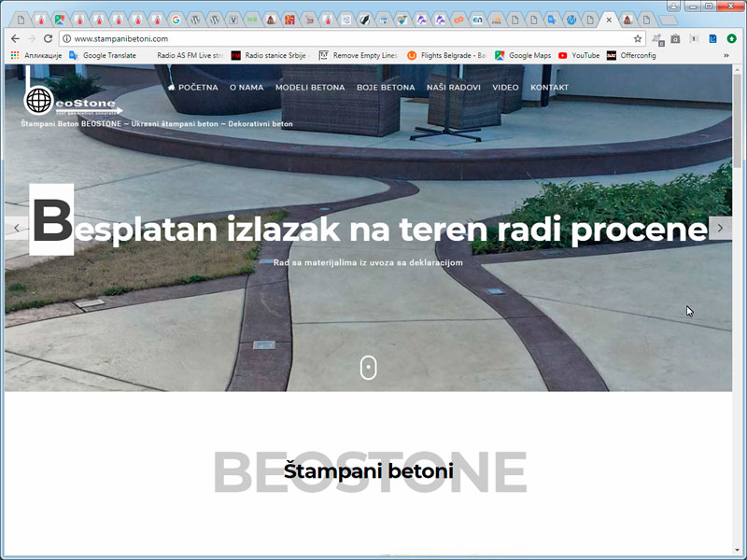Open the KONTAKT page
Screen dimensions: 747x560
(549, 87)
